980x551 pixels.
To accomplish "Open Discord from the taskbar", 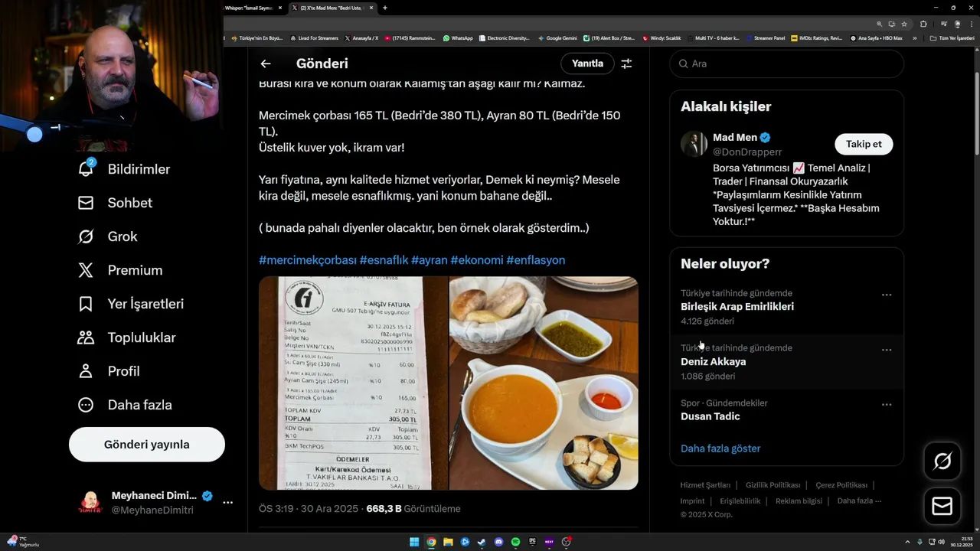I will (498, 542).
